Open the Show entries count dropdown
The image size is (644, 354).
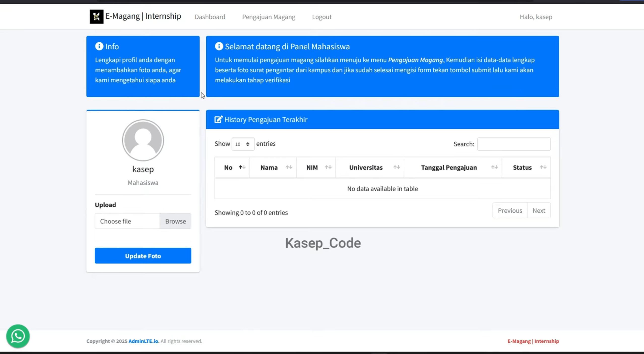(x=243, y=144)
